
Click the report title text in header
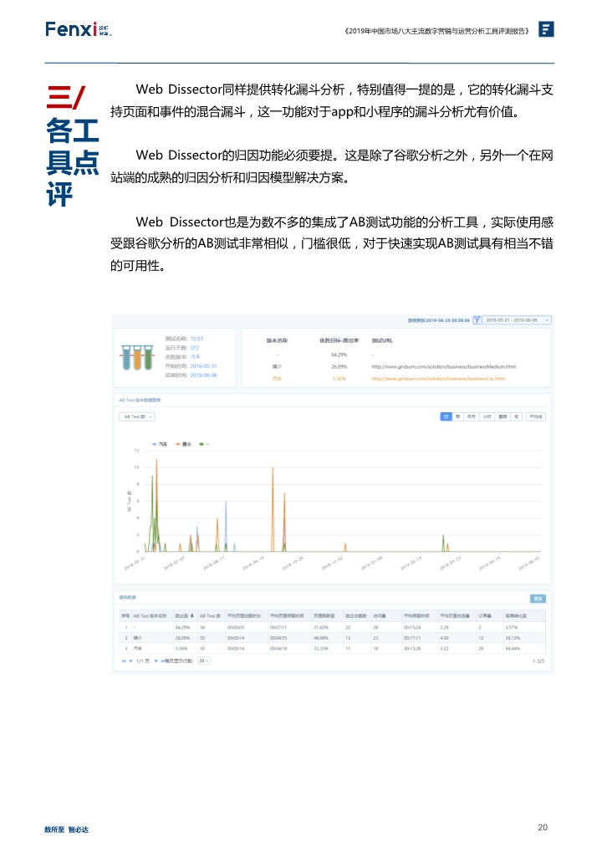click(436, 30)
